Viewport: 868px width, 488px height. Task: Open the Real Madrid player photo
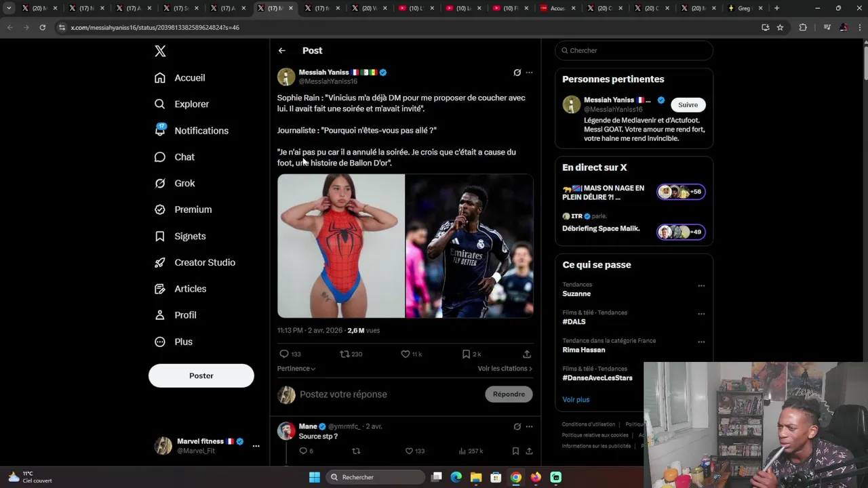pyautogui.click(x=470, y=246)
